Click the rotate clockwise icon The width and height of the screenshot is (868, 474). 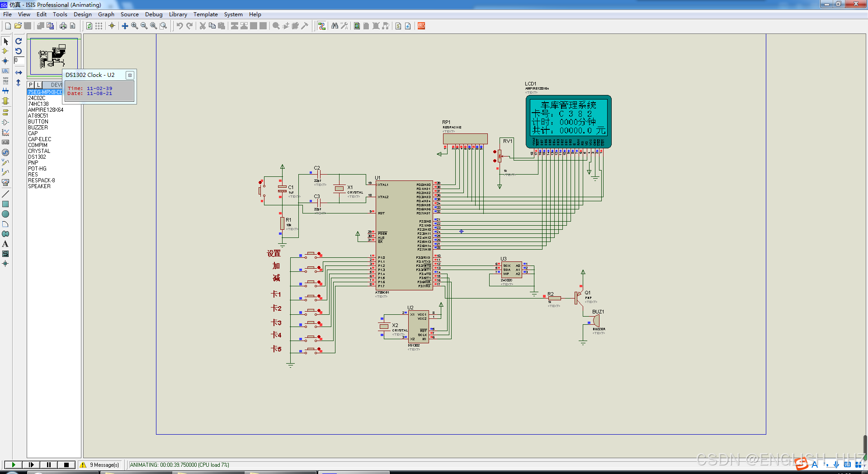click(x=19, y=41)
